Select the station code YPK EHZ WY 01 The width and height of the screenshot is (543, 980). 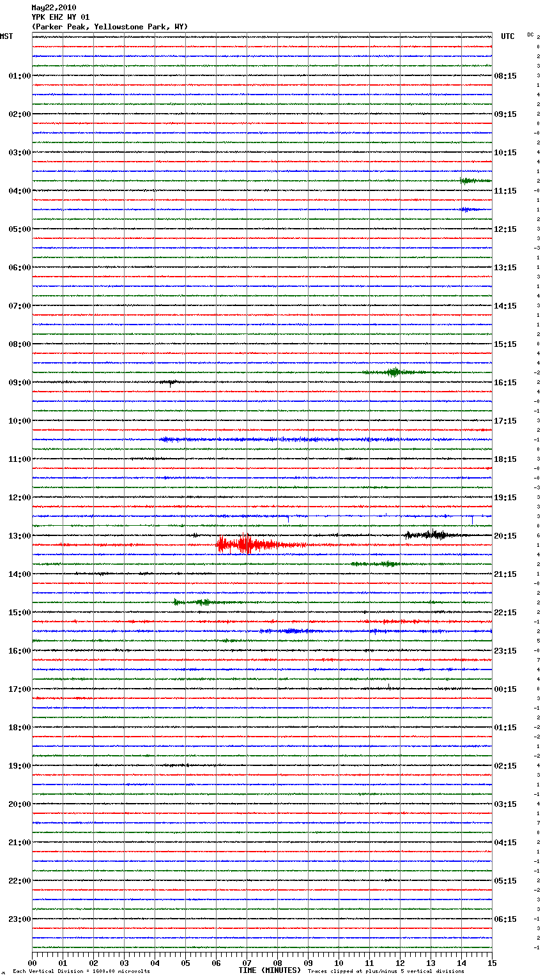click(61, 17)
